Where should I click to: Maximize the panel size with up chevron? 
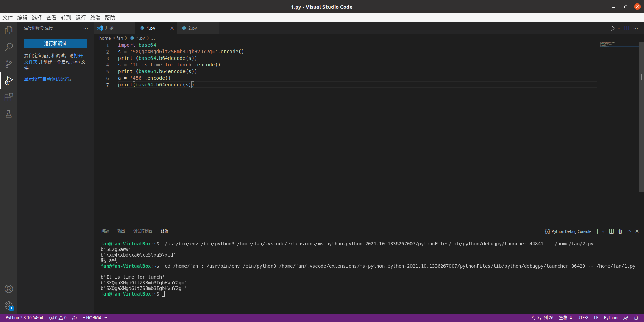point(629,231)
